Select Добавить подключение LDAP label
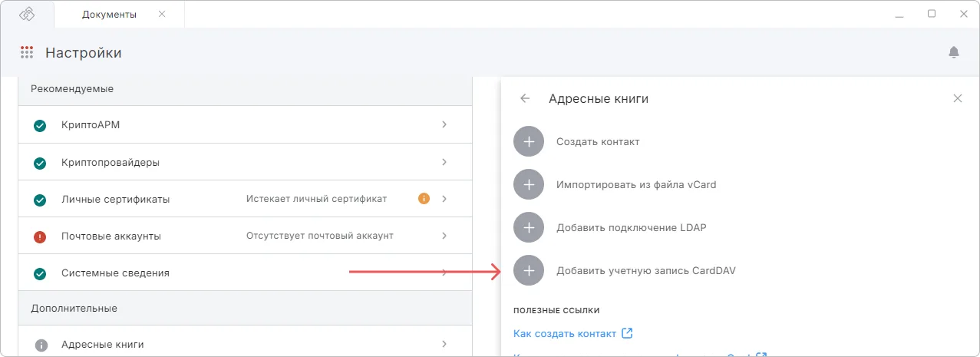980x357 pixels. pos(631,228)
